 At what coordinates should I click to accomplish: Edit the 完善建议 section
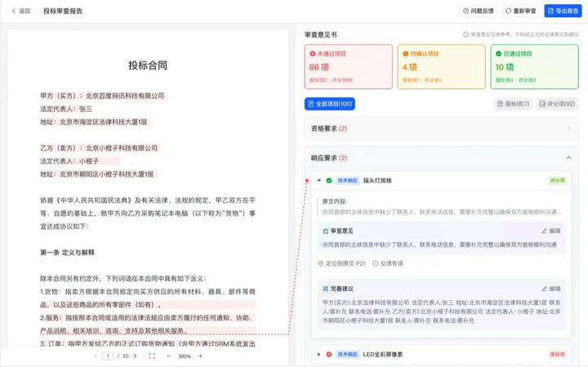point(551,289)
